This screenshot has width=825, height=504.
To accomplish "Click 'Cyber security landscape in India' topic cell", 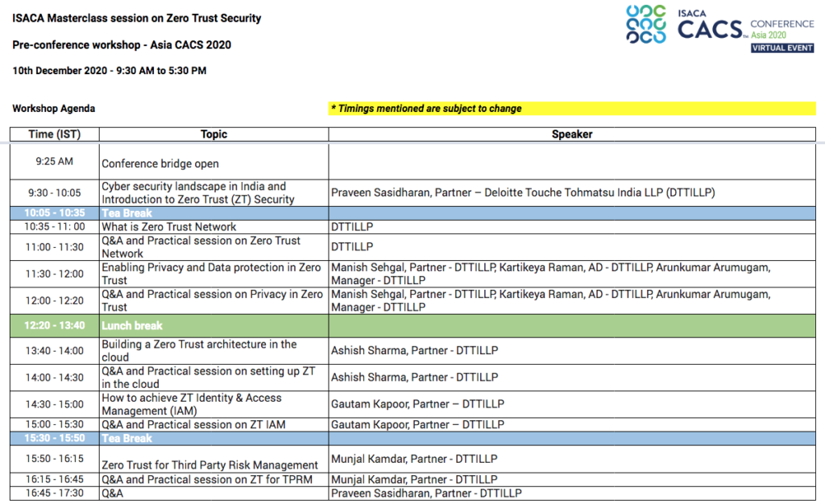I will (x=214, y=193).
